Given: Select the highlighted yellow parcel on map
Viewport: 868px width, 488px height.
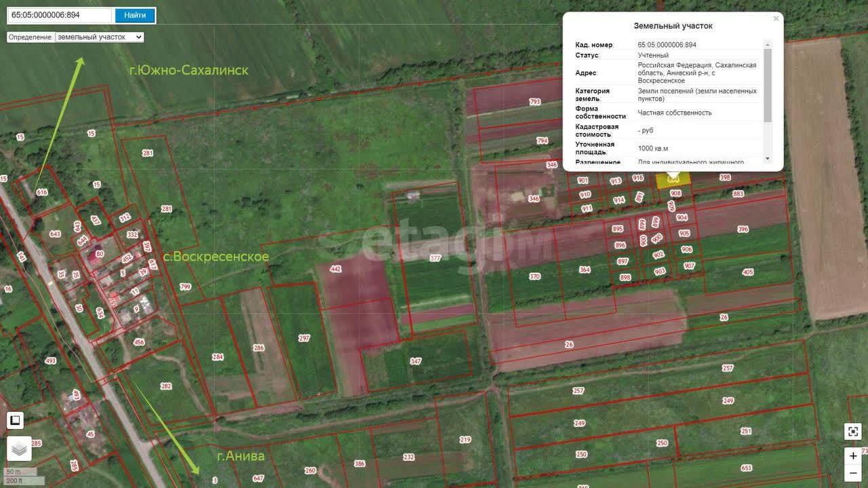Looking at the screenshot, I should (x=673, y=179).
